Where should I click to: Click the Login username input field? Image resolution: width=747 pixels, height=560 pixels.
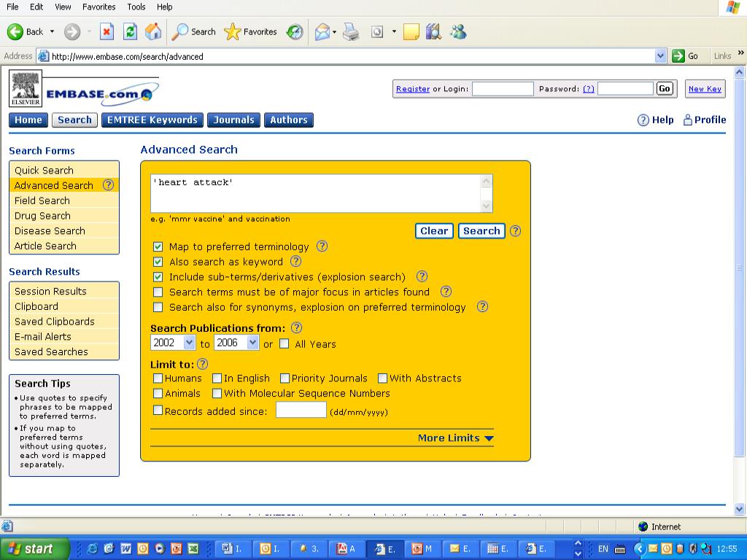[x=503, y=88]
